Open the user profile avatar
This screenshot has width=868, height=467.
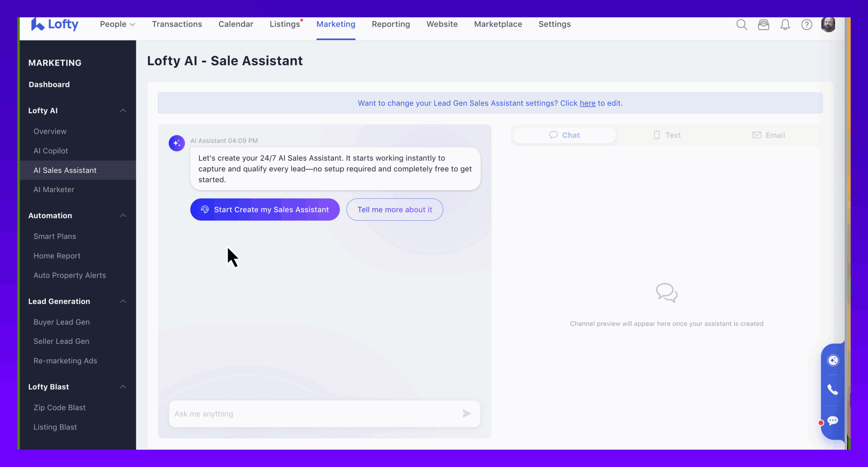coord(828,25)
